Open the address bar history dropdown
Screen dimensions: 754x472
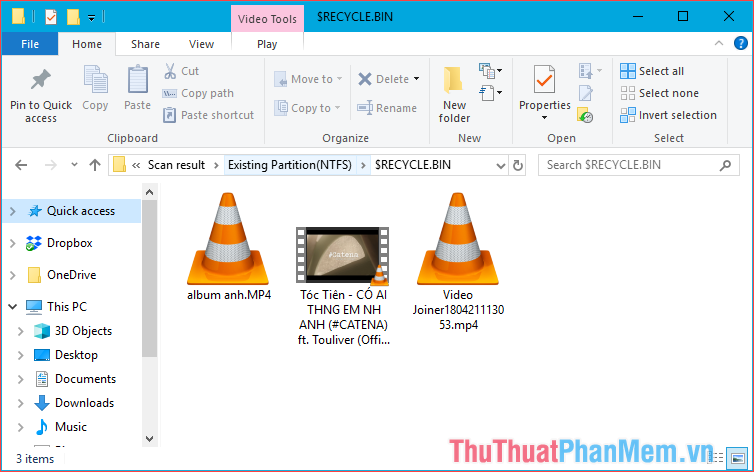tap(501, 166)
